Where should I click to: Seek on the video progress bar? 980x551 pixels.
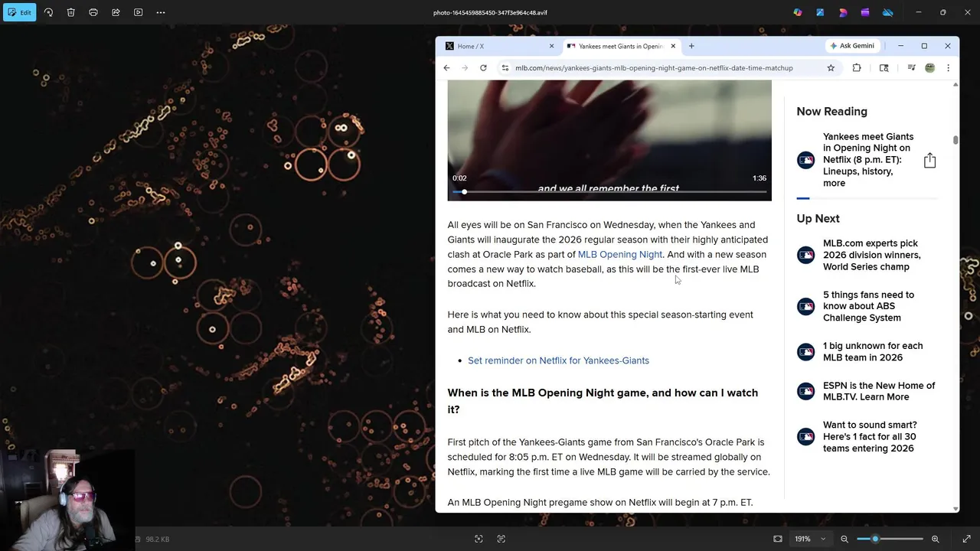tap(609, 192)
